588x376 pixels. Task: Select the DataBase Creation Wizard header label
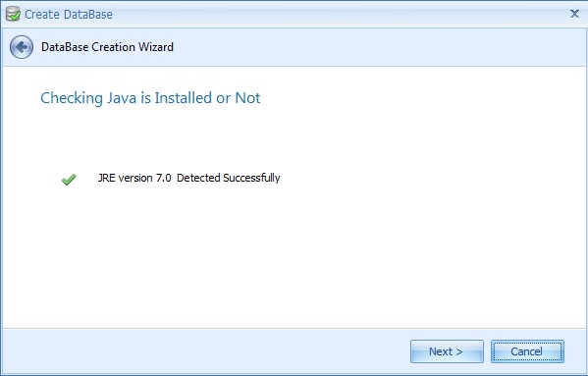107,47
